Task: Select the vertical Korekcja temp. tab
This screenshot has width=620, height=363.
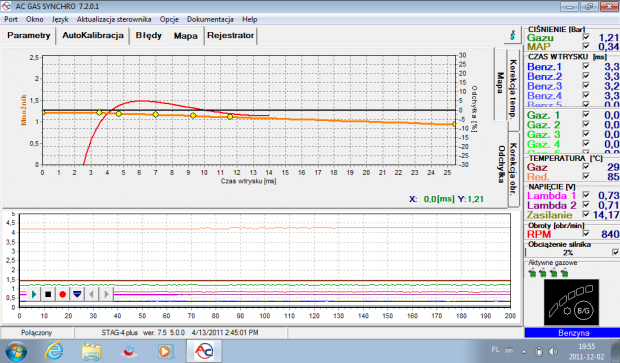Action: (513, 89)
